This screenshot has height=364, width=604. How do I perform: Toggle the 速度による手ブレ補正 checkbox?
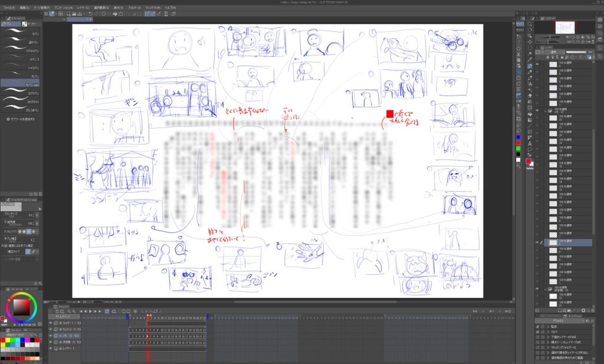coord(4,245)
